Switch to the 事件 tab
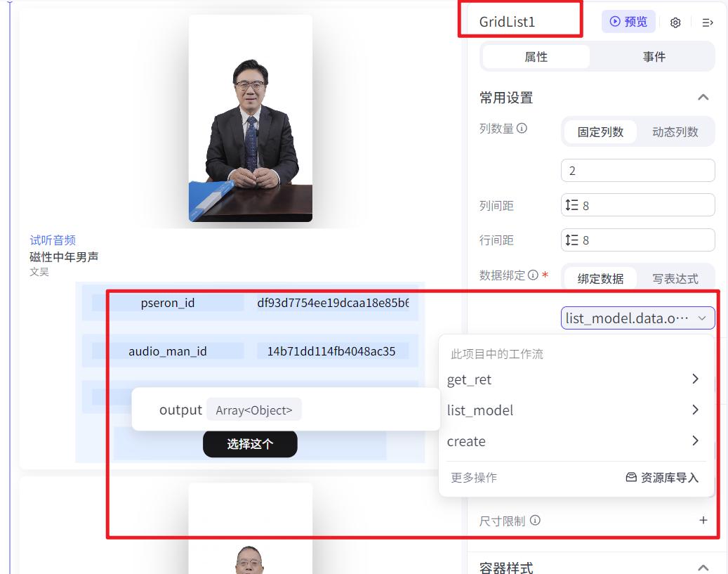Image resolution: width=728 pixels, height=574 pixels. [654, 56]
